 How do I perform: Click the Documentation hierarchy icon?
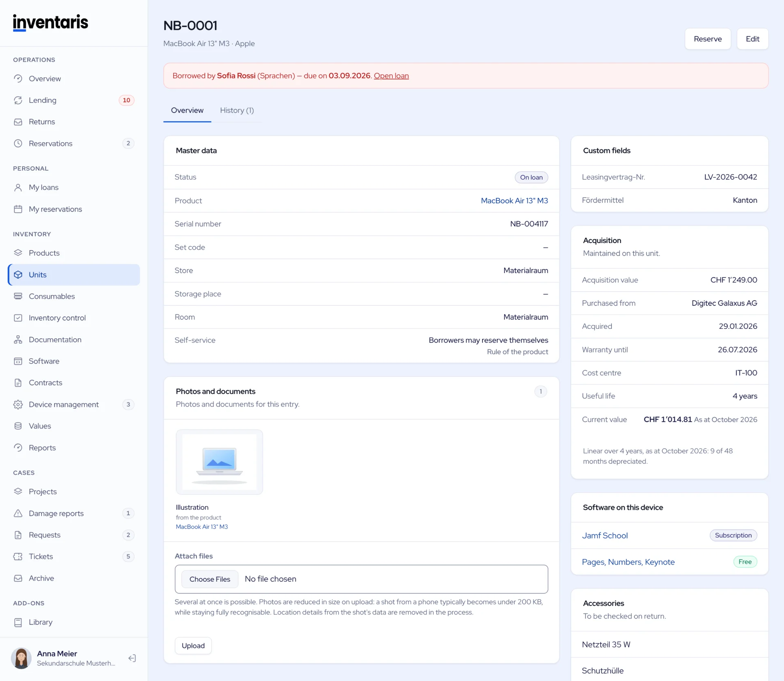click(18, 339)
